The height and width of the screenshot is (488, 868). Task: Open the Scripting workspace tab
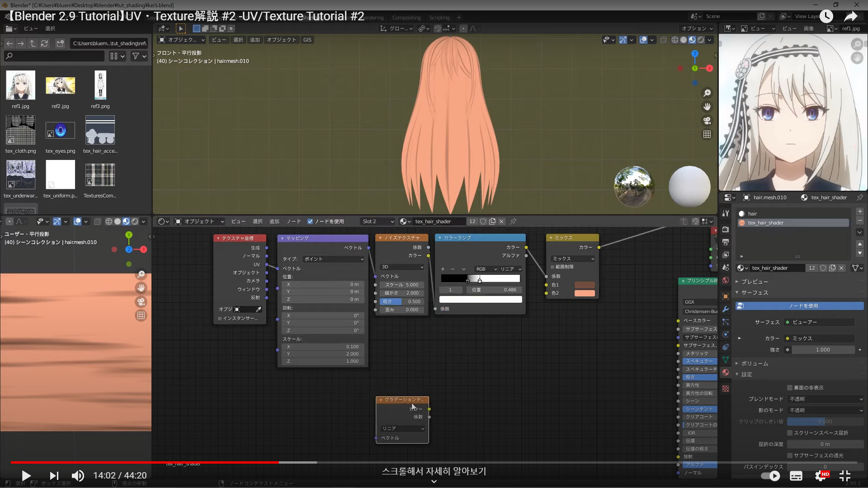coord(439,18)
